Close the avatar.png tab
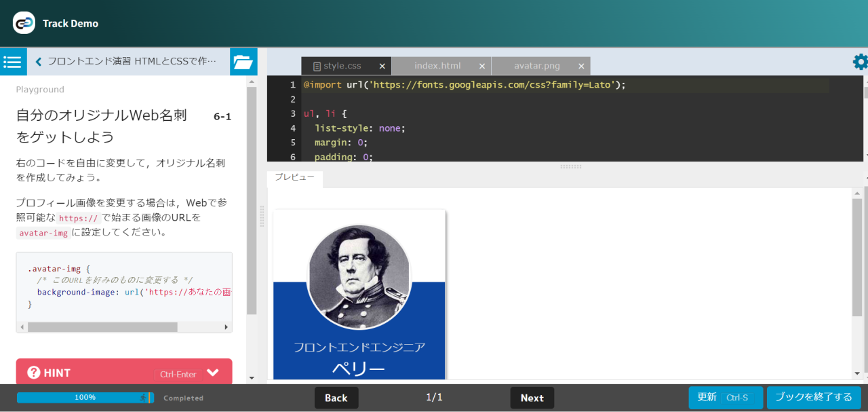This screenshot has height=412, width=868. click(x=581, y=67)
